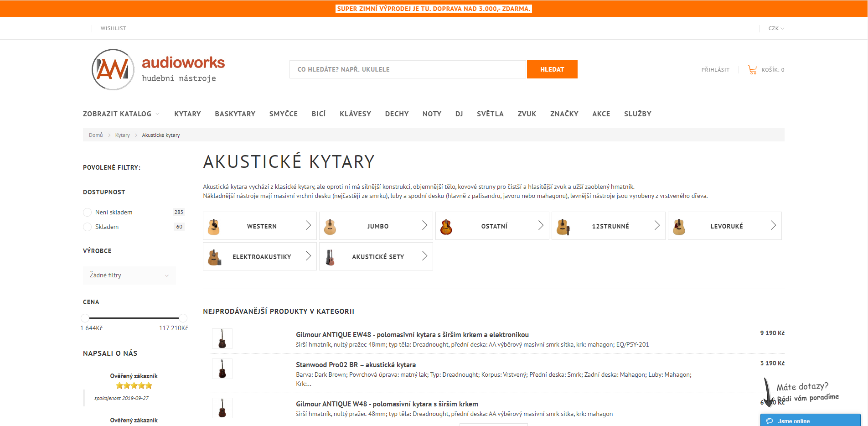Image resolution: width=868 pixels, height=426 pixels.
Task: Open the Žádné filtry manufacturer dropdown
Action: (129, 275)
